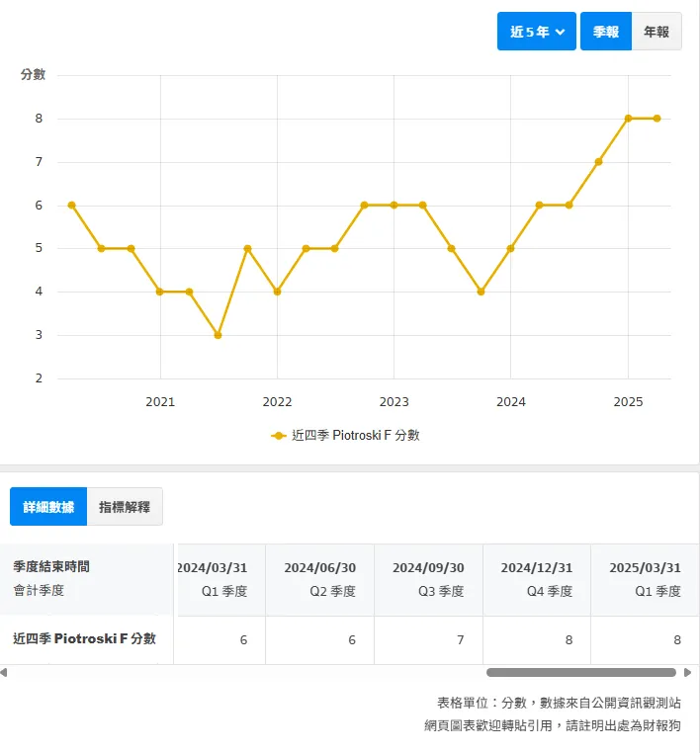Click the value 7 in the table
700x753 pixels.
[461, 639]
